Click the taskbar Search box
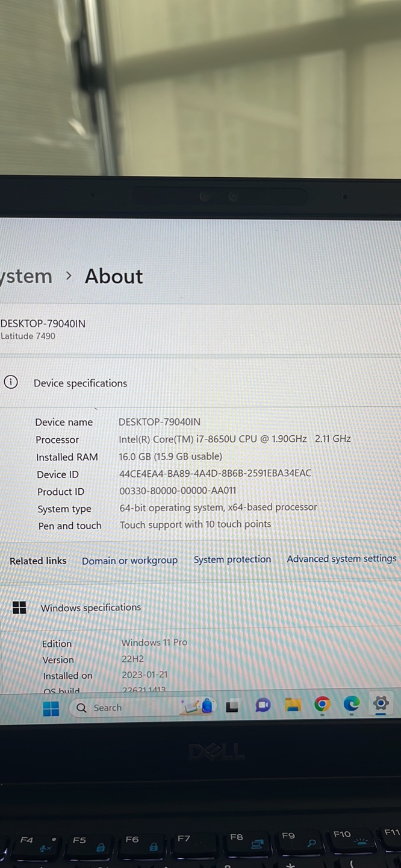The width and height of the screenshot is (401, 868). point(143,707)
